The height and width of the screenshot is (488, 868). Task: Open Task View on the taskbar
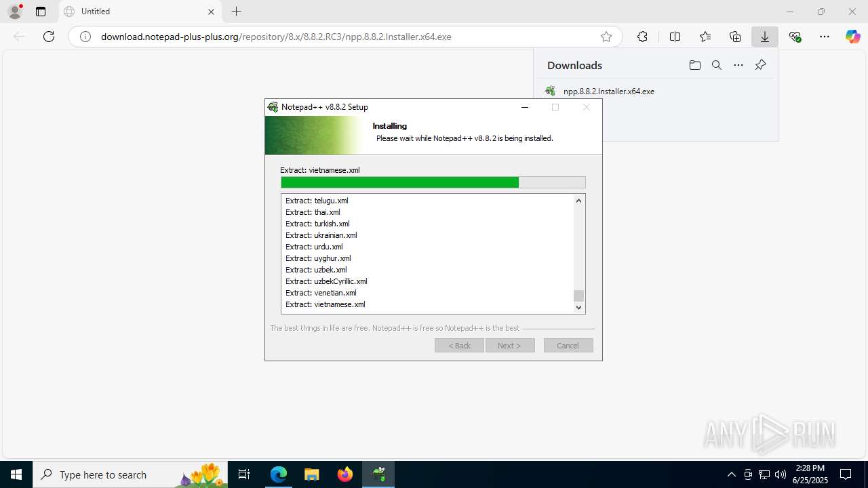pos(245,474)
